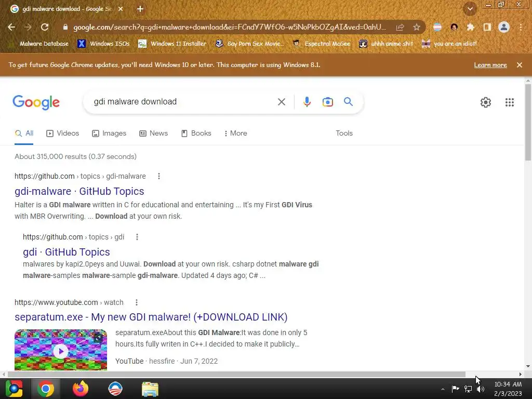Open the volume speaker tray icon

click(x=481, y=389)
